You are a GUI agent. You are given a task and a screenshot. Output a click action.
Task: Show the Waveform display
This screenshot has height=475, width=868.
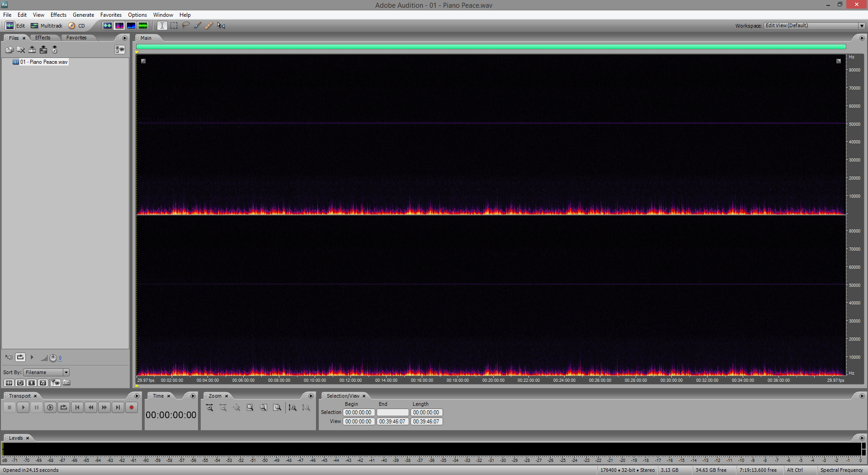click(108, 26)
